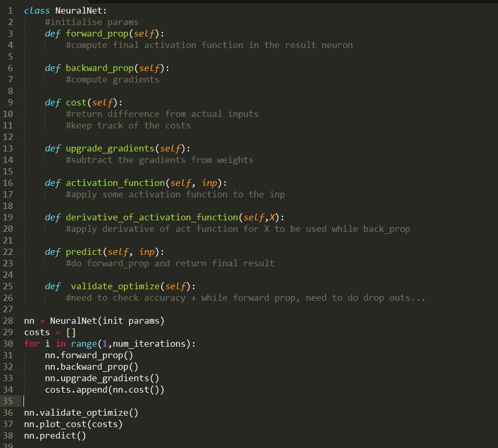Place cursor on forward_prop method name
The height and width of the screenshot is (448, 498).
click(97, 34)
